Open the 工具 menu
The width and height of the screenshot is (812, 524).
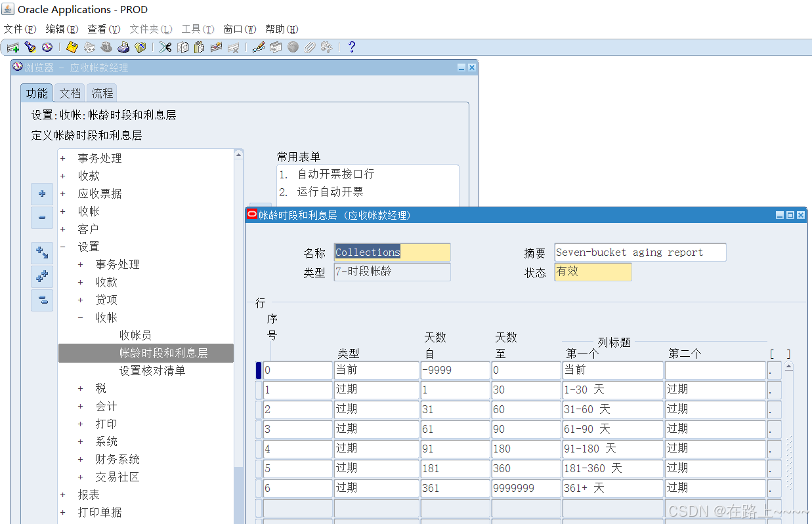[198, 29]
